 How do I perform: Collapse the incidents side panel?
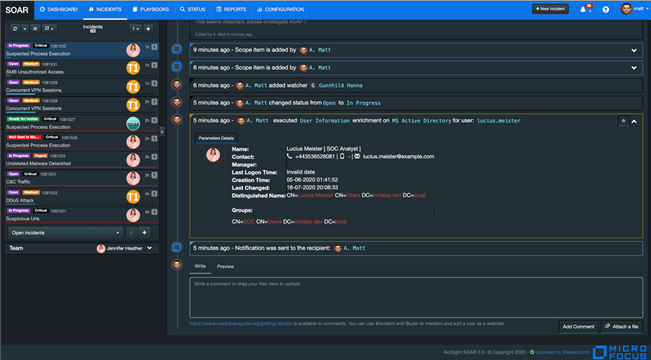coord(162,132)
